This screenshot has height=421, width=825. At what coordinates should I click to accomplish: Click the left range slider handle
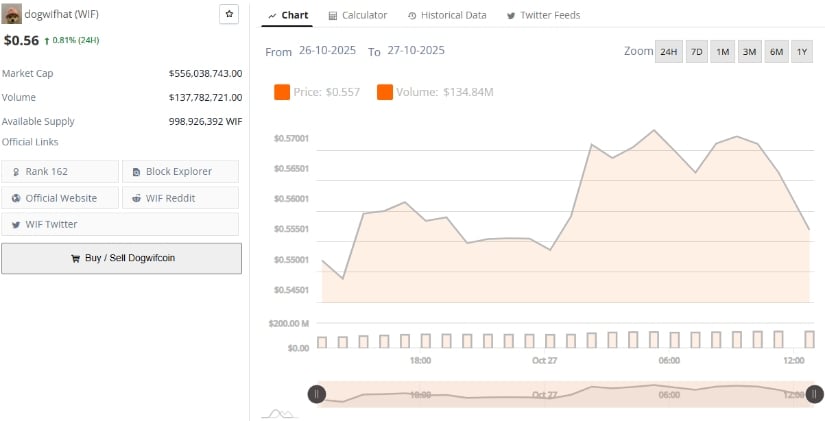point(317,394)
